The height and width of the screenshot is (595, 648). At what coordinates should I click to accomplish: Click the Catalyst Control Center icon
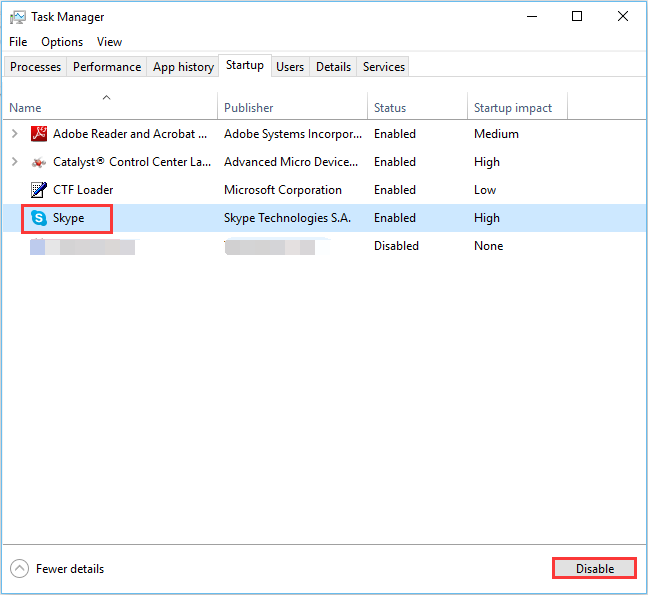tap(39, 162)
